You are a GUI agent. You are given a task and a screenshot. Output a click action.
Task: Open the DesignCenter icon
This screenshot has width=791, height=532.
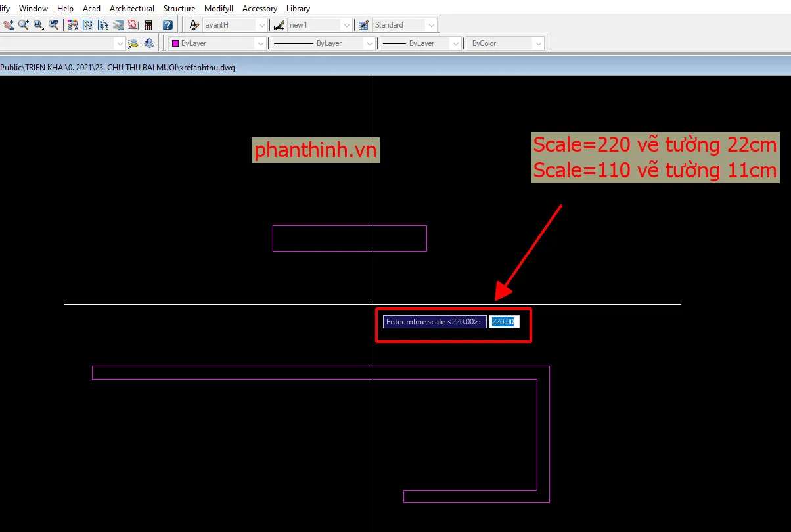click(88, 25)
